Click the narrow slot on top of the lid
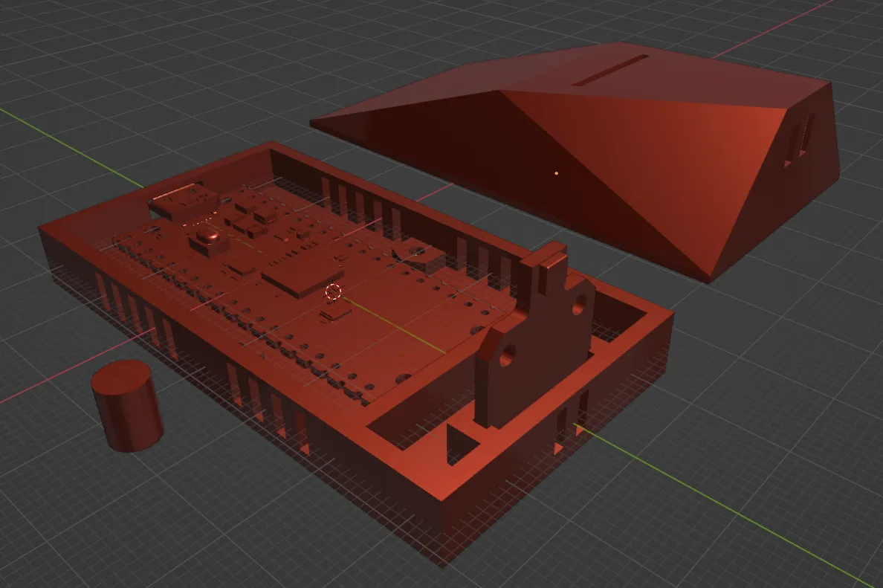 click(610, 71)
